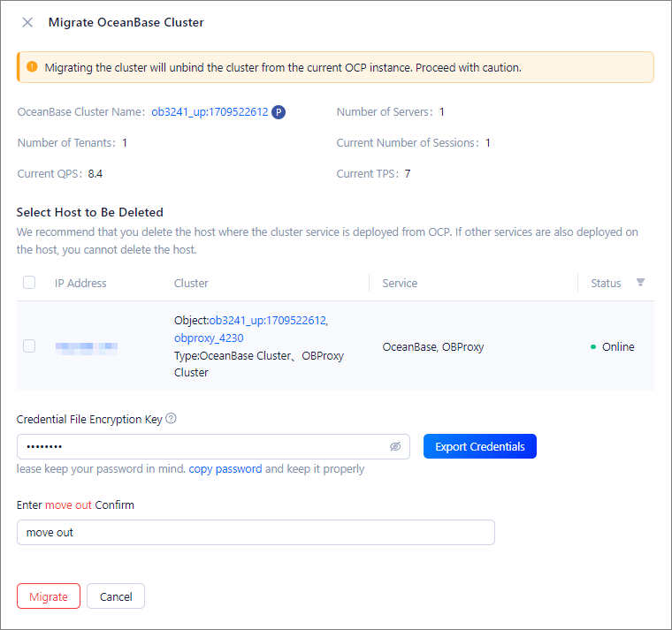The width and height of the screenshot is (672, 630).
Task: Show the encryption key with the eye icon
Action: (x=395, y=447)
